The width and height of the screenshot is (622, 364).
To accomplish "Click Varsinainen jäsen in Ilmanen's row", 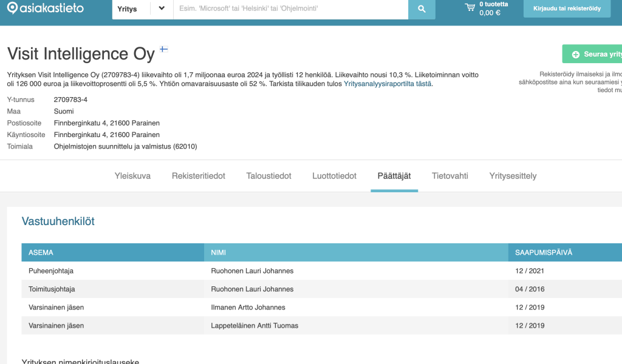I will point(56,308).
